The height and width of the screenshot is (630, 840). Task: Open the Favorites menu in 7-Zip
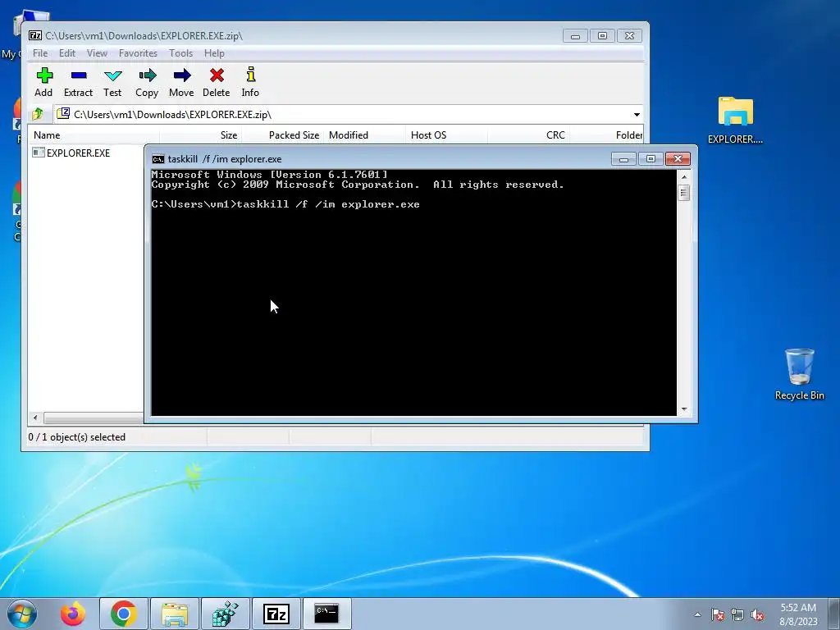(138, 53)
